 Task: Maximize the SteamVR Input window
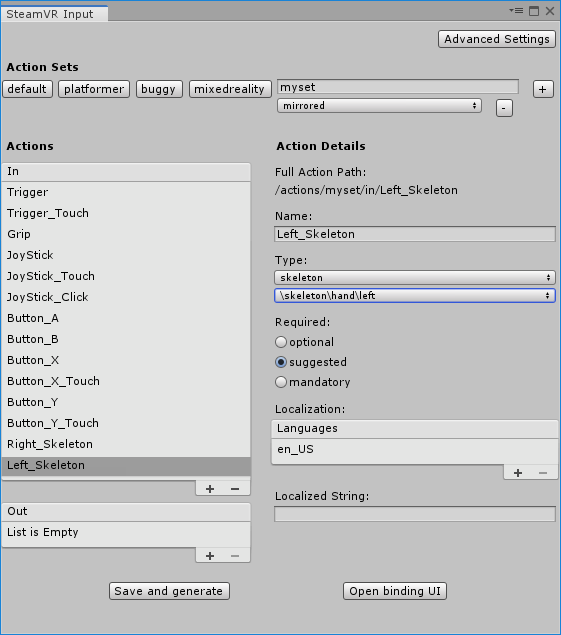[x=534, y=11]
